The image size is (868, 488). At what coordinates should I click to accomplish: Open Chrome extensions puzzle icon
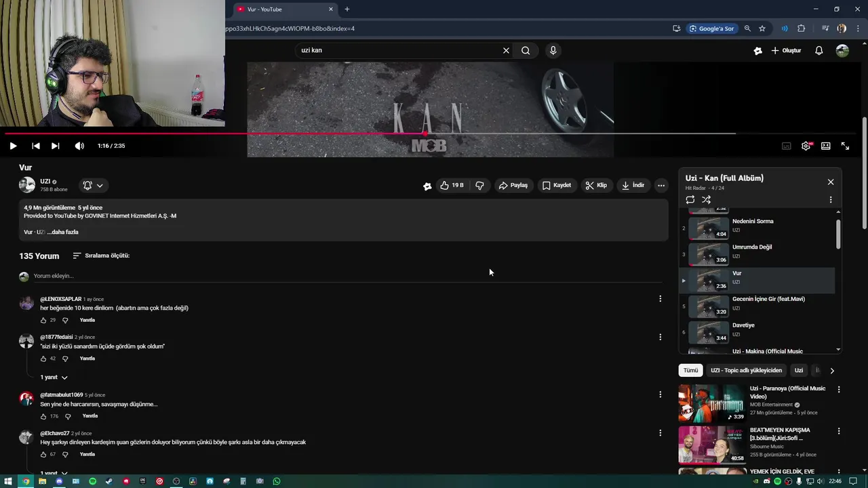(x=801, y=28)
